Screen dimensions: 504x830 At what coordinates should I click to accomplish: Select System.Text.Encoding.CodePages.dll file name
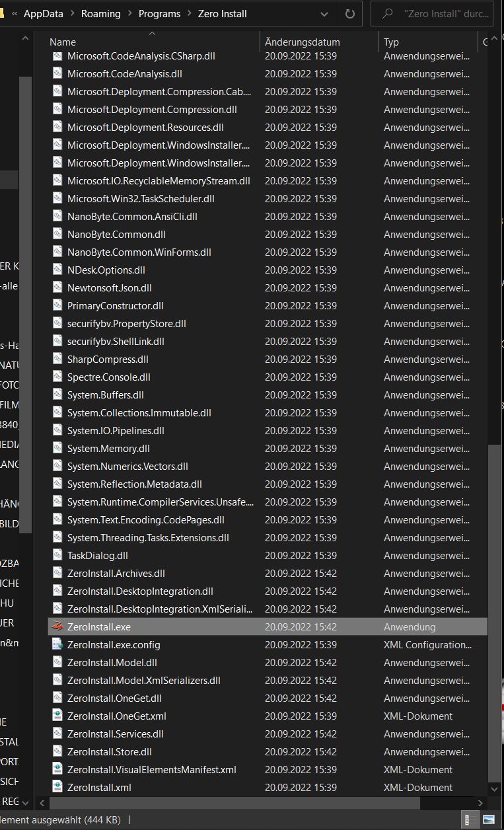click(146, 520)
